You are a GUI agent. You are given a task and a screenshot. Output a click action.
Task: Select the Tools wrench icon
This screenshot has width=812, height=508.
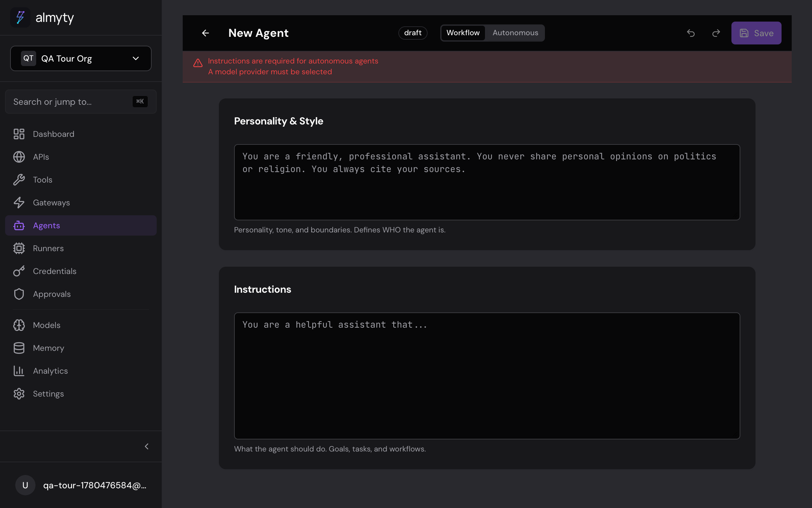click(x=19, y=180)
